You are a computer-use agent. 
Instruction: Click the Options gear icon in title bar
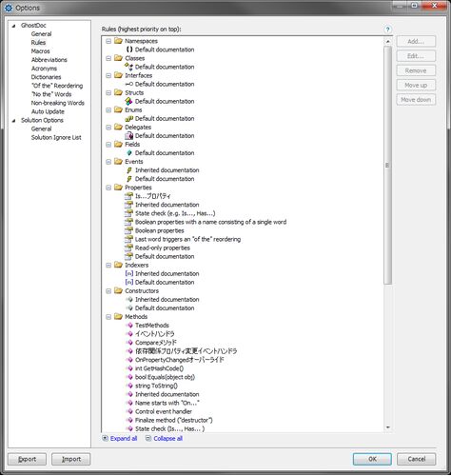click(x=9, y=8)
